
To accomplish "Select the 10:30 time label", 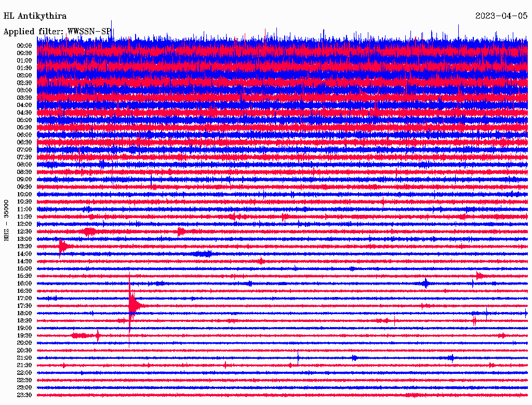I will (x=24, y=202).
